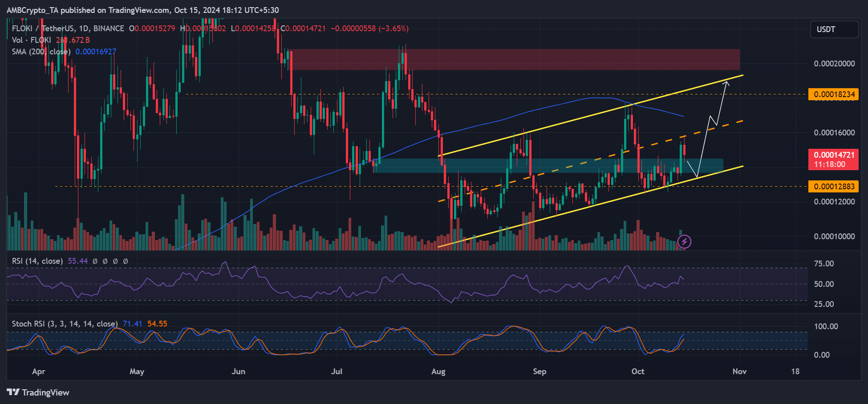868x404 pixels.
Task: Click the TradingView logo at bottom left
Action: 38,392
